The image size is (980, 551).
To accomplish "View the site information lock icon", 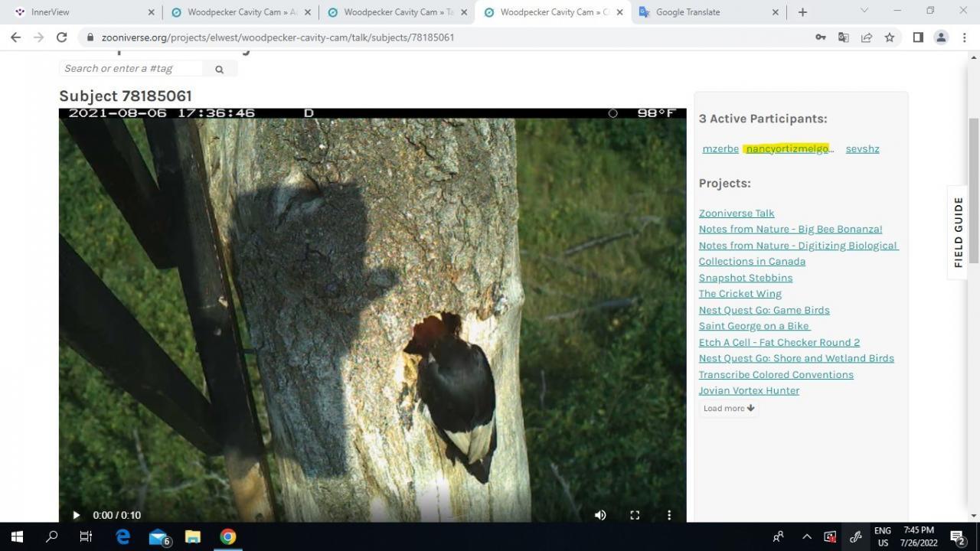I will pyautogui.click(x=90, y=37).
